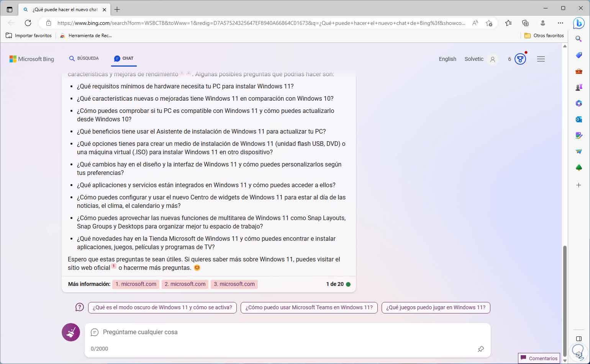590x364 pixels.
Task: Click the New topic broom button
Action: 71,332
